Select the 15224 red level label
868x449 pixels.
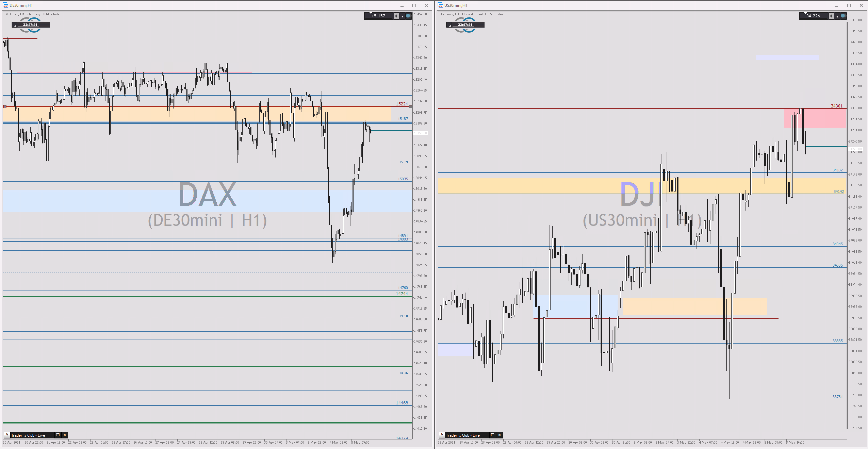click(x=402, y=104)
